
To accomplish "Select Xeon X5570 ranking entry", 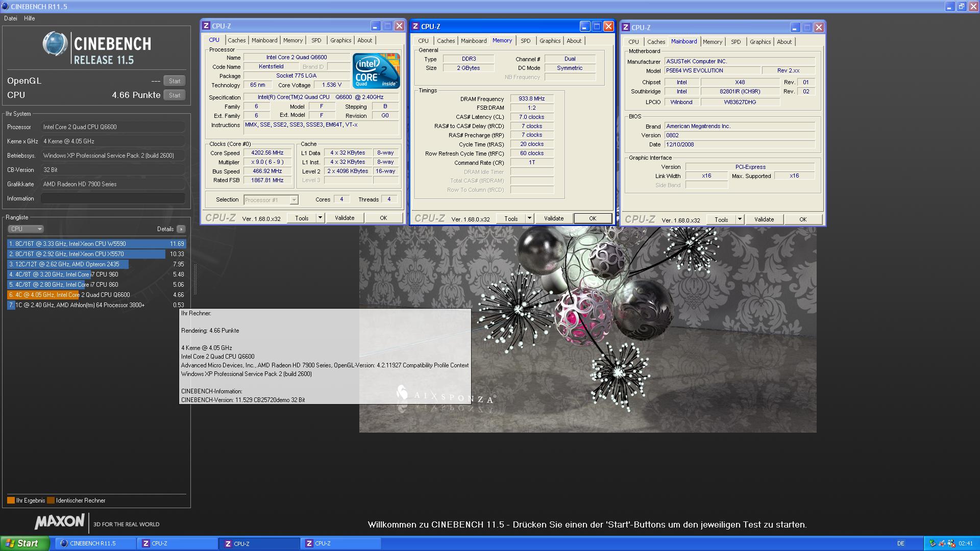I will [96, 254].
